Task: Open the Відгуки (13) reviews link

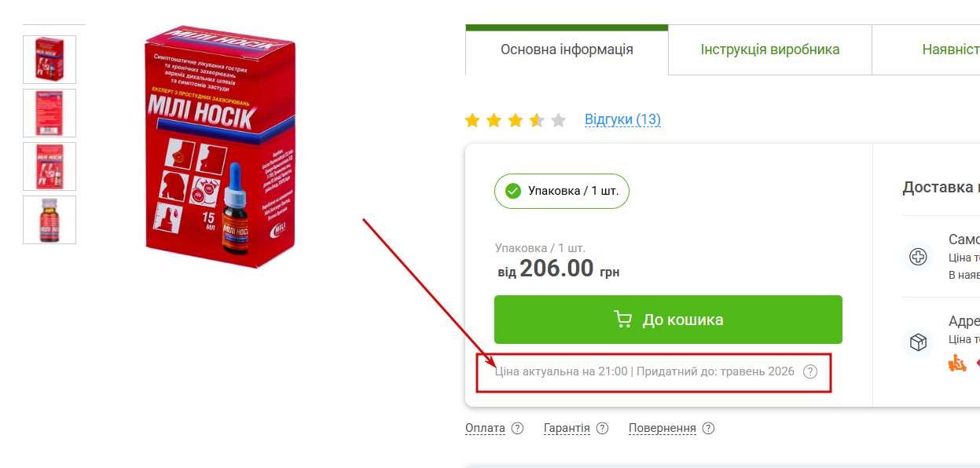Action: point(622,119)
